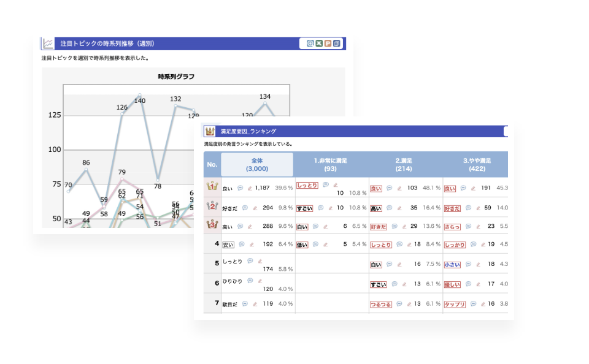Click the second-place crown rank icon
Screen dimensions: 589x364
tap(212, 206)
